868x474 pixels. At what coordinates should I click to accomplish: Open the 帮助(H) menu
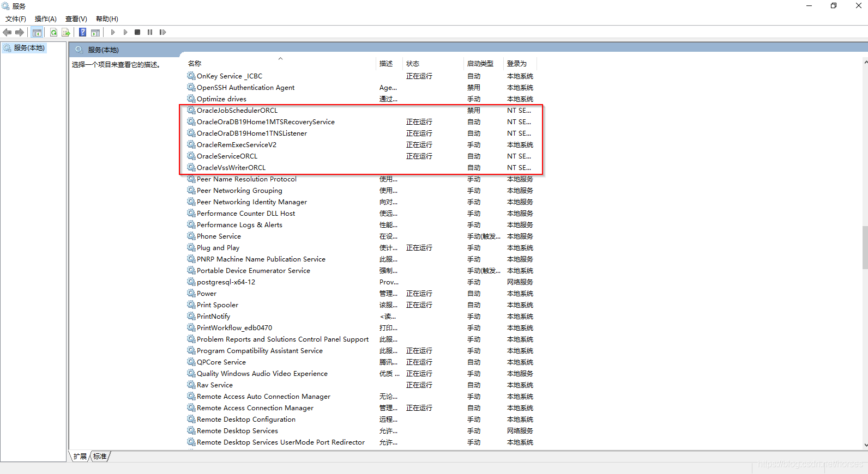(x=107, y=19)
